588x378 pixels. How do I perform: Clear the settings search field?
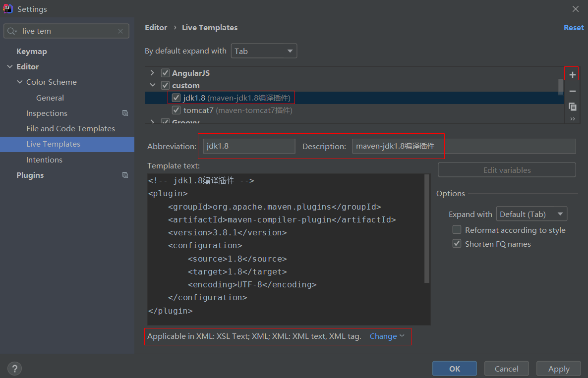120,31
